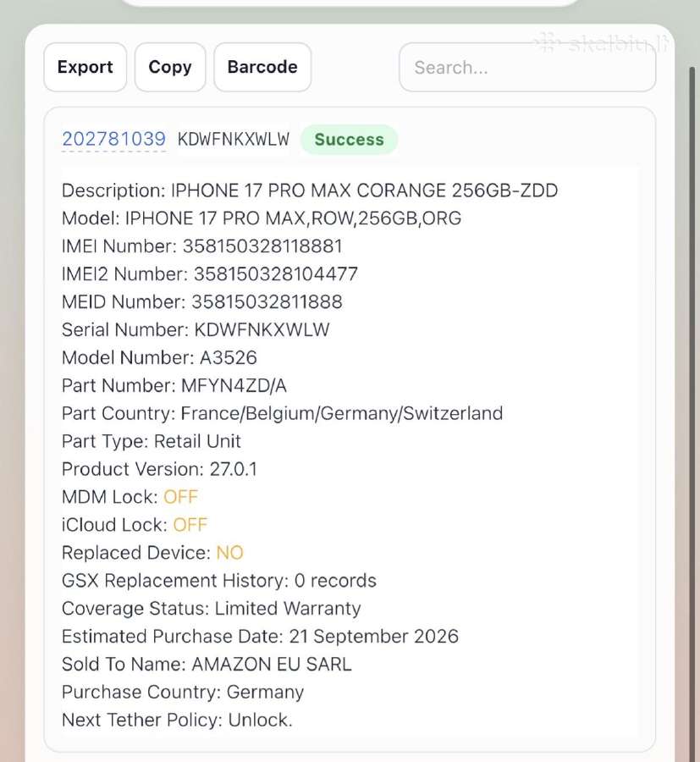Open order link 202781039
The height and width of the screenshot is (762, 700).
[x=113, y=139]
